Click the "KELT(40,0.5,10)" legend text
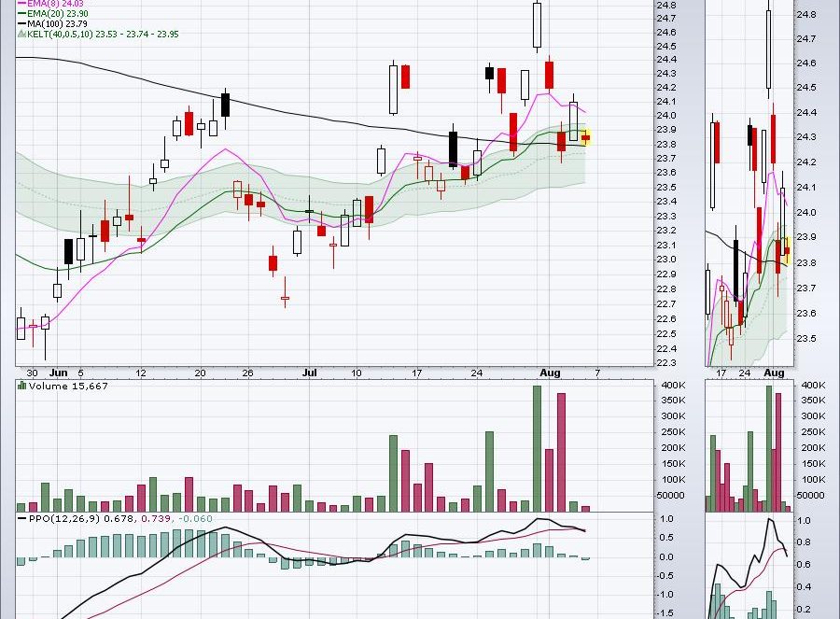Image resolution: width=840 pixels, height=619 pixels. pyautogui.click(x=61, y=34)
